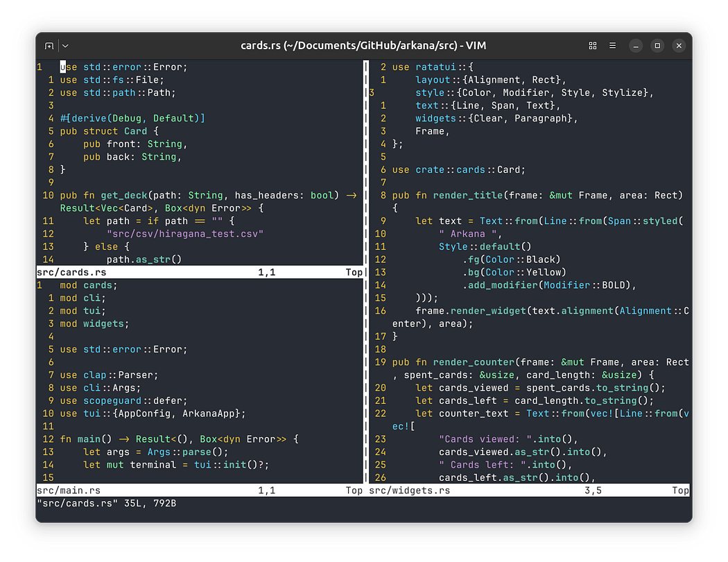Open the hamburger main menu
Viewport: 728px width, 562px height.
click(612, 46)
